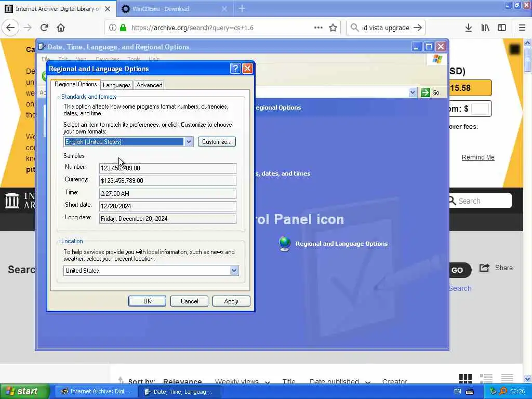This screenshot has width=532, height=399.
Task: Click the Short date sample 12/20/2024
Action: pyautogui.click(x=168, y=206)
